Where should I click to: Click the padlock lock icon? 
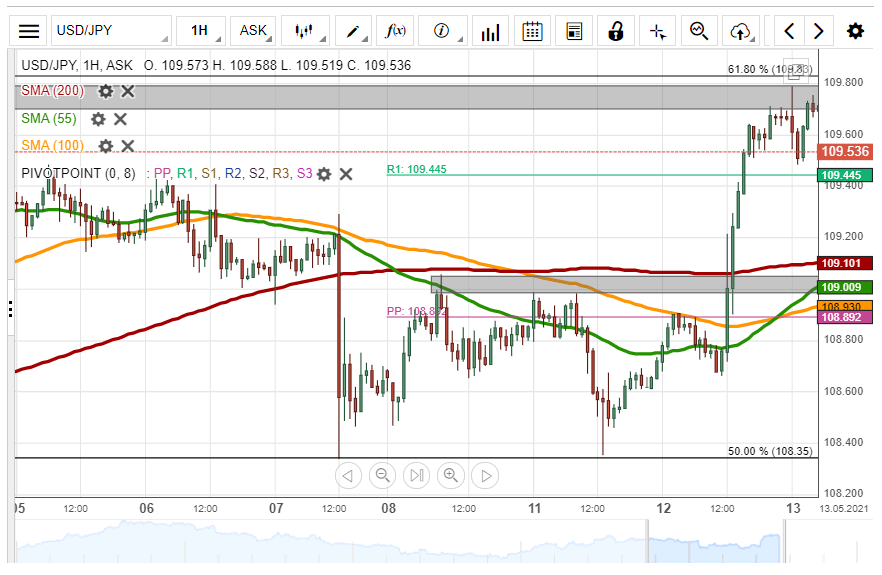pyautogui.click(x=616, y=31)
